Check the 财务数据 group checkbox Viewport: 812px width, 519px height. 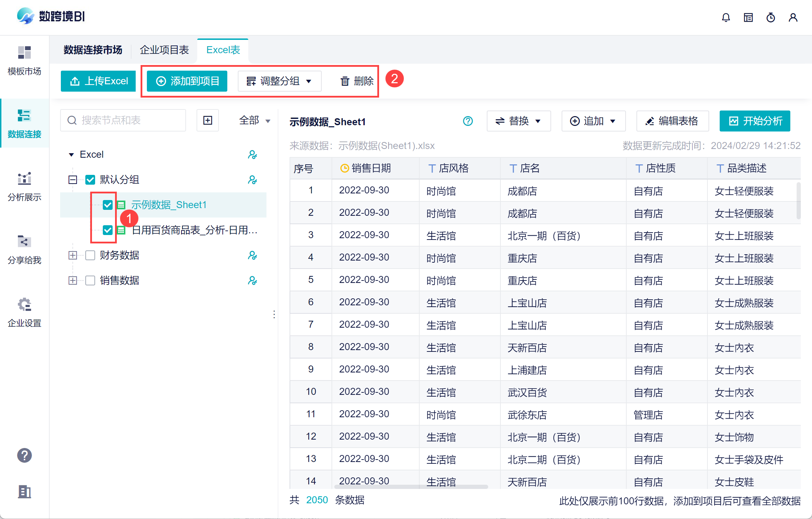coord(90,255)
